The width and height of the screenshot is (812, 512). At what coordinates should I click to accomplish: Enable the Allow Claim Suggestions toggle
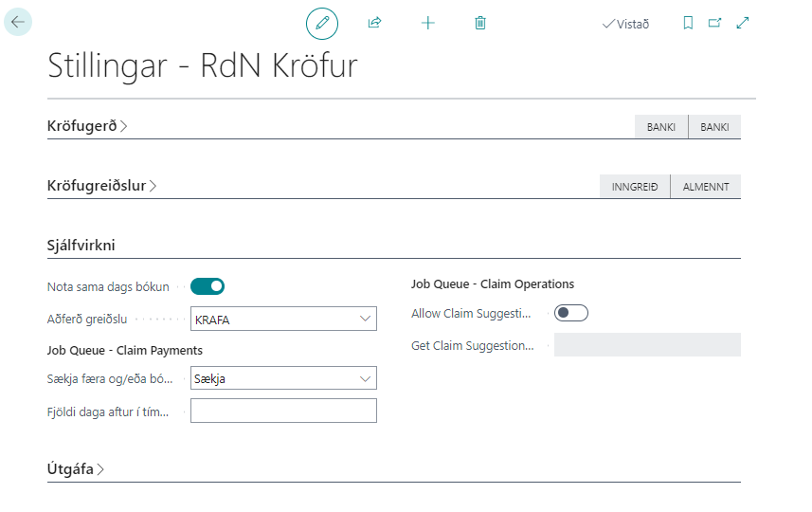(x=571, y=313)
